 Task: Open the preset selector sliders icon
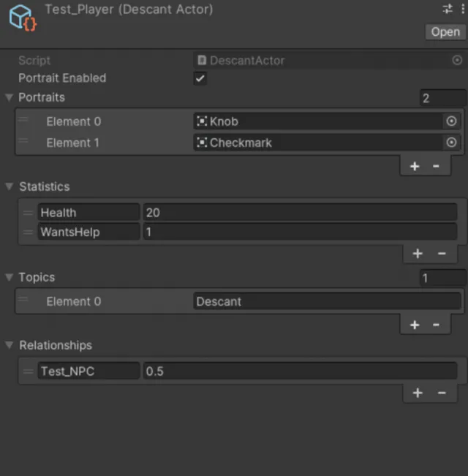(x=448, y=9)
